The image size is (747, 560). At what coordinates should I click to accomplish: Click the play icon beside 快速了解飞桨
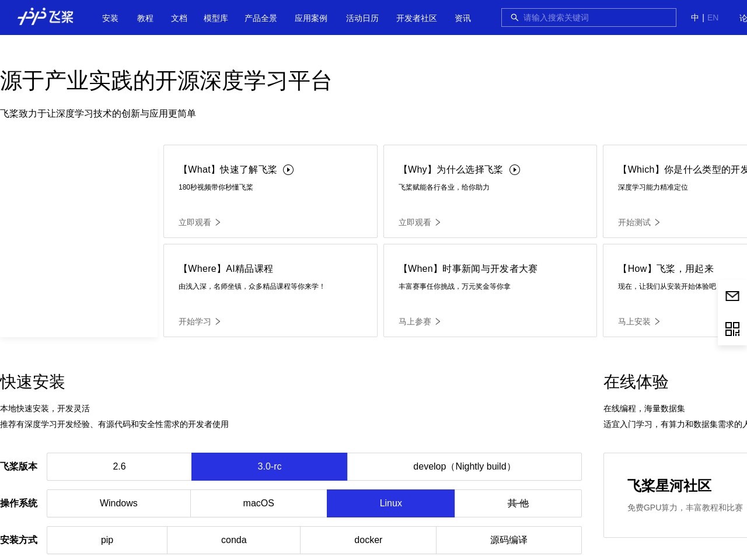click(x=288, y=170)
